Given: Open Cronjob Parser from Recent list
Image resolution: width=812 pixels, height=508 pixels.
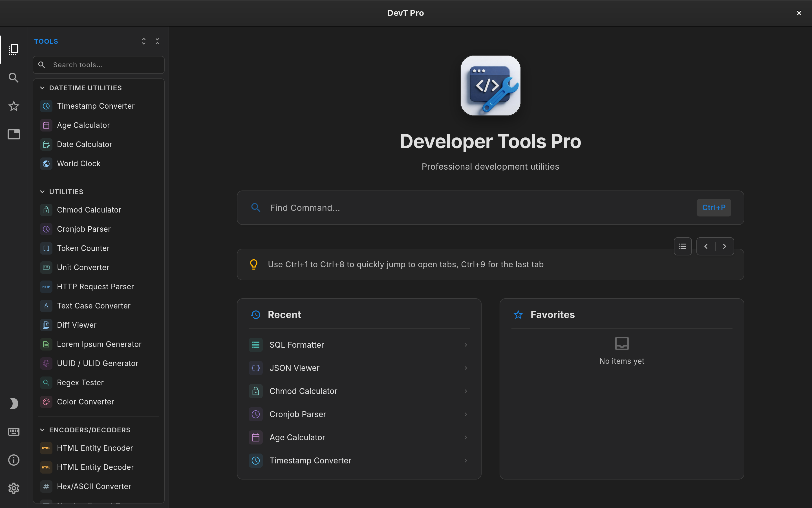Looking at the screenshot, I should click(x=359, y=414).
